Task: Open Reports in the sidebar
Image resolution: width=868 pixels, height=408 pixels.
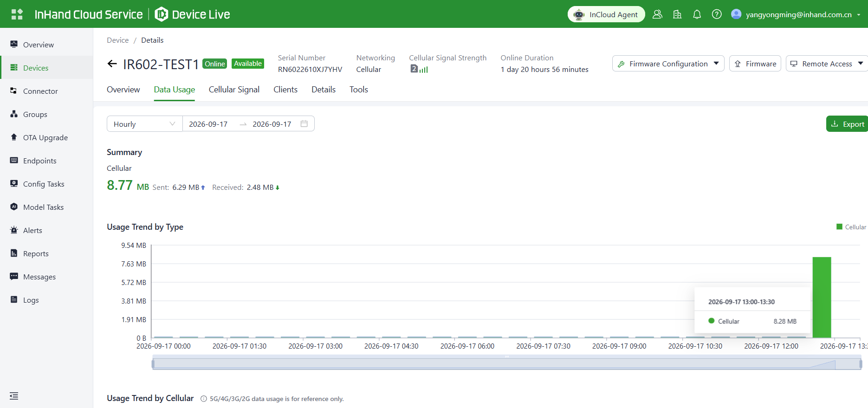Action: click(x=46, y=253)
